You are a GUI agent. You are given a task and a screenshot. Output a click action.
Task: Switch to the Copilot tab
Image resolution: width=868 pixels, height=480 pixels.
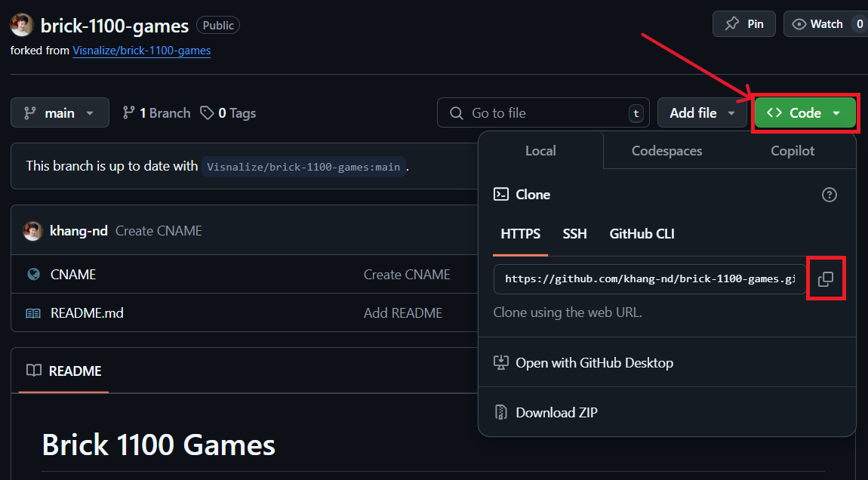793,151
